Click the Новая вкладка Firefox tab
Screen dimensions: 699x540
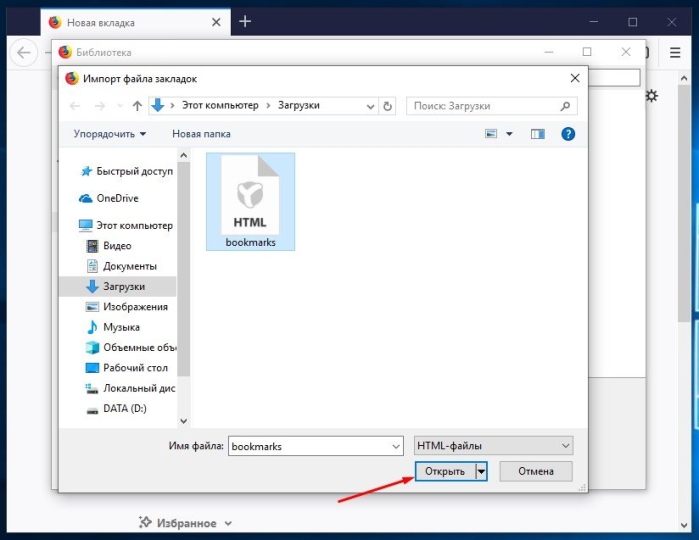pos(136,22)
